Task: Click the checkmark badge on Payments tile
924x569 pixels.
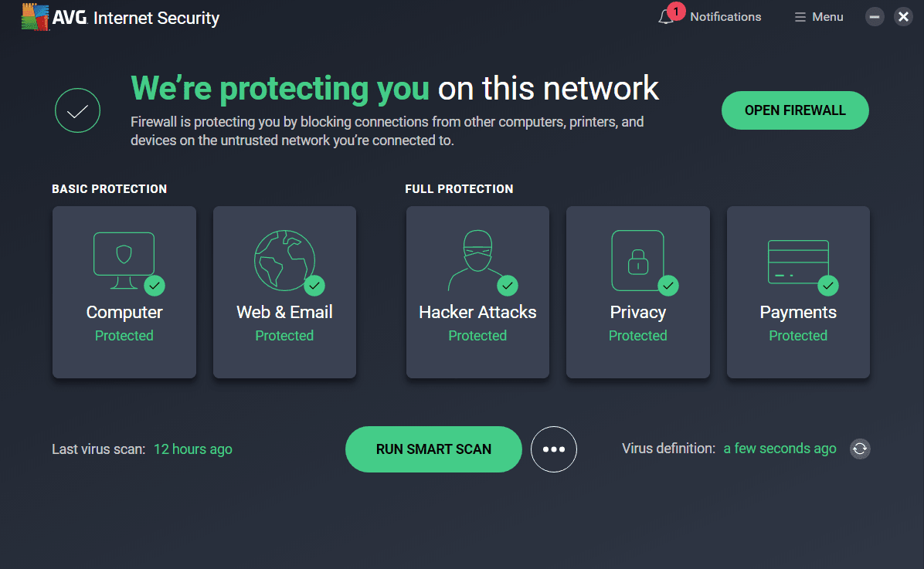Action: [x=828, y=285]
